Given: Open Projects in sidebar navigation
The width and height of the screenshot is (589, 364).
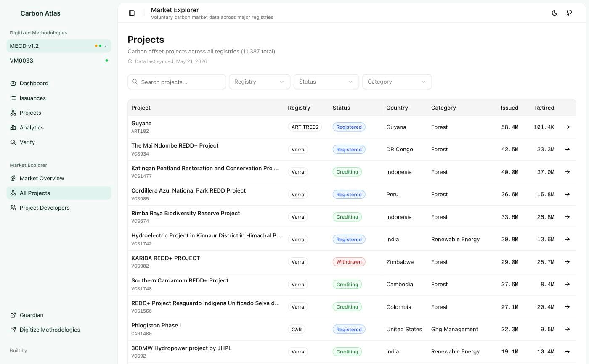Looking at the screenshot, I should (59, 113).
